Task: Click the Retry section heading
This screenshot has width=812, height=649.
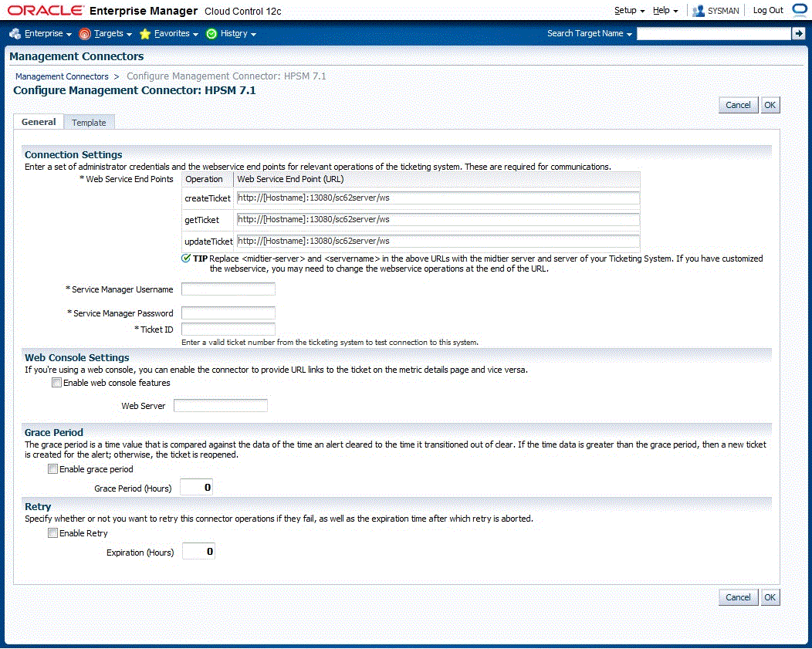Action: [x=38, y=507]
